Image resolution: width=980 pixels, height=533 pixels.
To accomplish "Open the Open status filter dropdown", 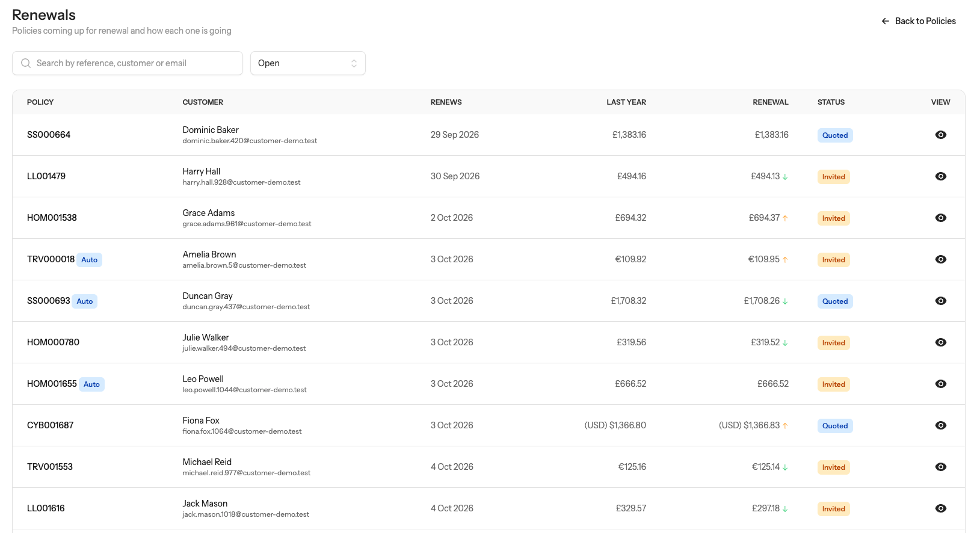I will click(x=308, y=63).
